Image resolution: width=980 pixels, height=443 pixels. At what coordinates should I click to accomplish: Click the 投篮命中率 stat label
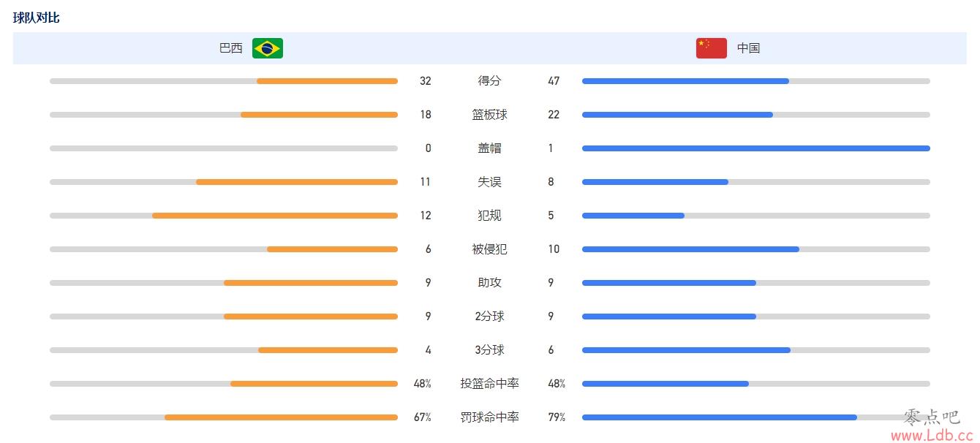pos(489,384)
